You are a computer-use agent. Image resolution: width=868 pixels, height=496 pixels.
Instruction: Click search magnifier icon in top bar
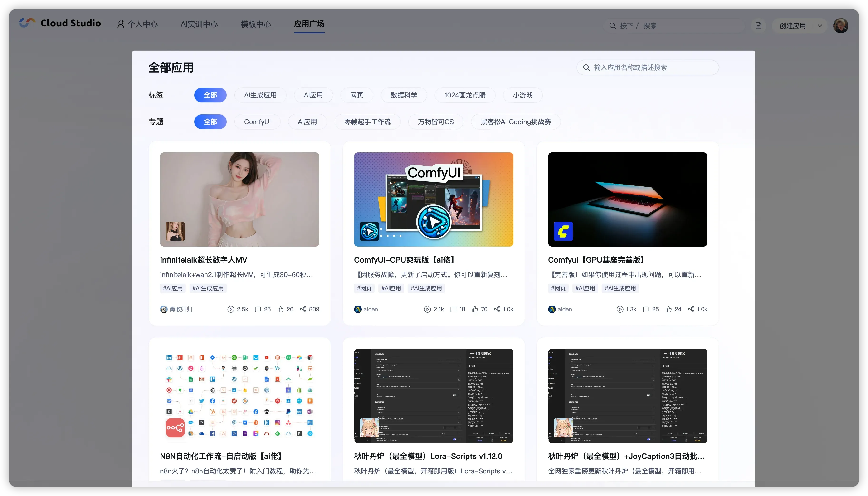[x=612, y=26]
